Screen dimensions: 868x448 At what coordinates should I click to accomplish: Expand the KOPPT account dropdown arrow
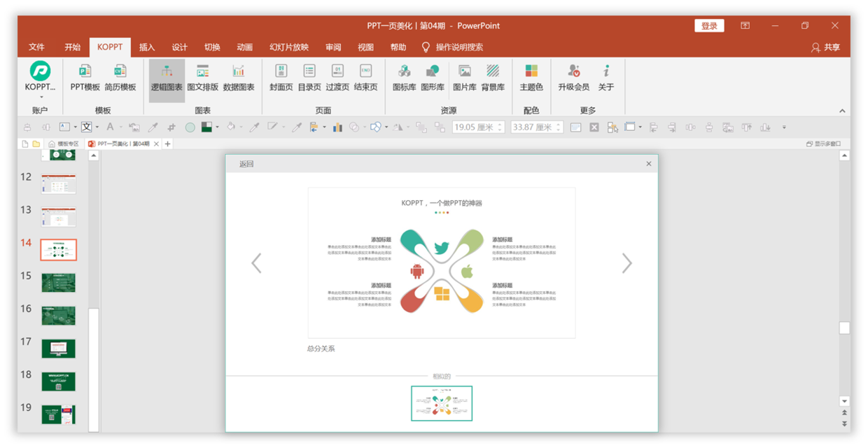pos(41,97)
